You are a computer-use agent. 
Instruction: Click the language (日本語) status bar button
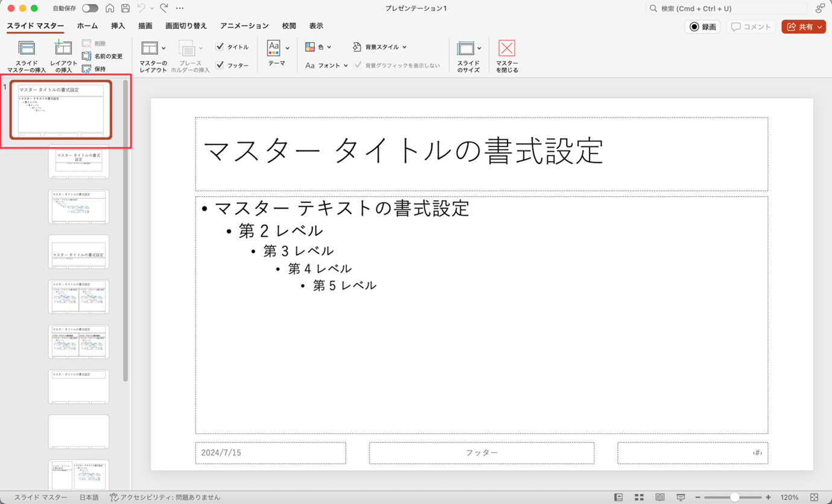pos(89,497)
